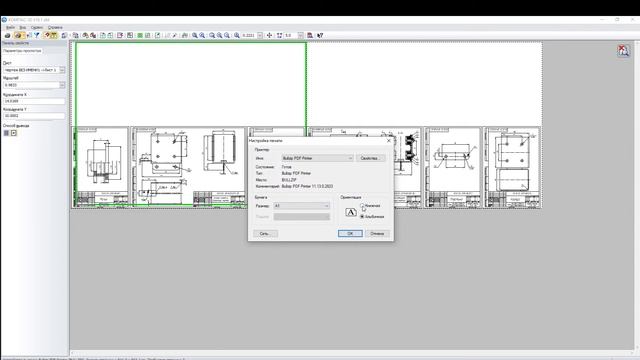The image size is (640, 360).
Task: Open the Справка menu
Action: [55, 27]
